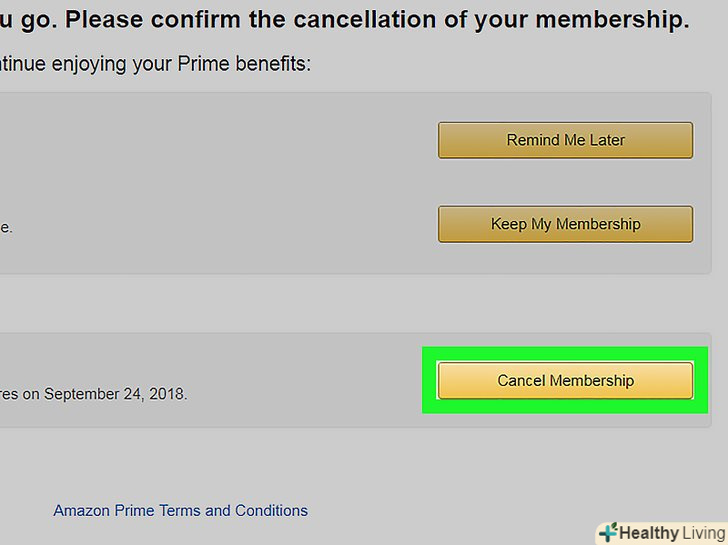The height and width of the screenshot is (545, 728).
Task: Click the gray panel left of Remind Me Later
Action: pyautogui.click(x=200, y=140)
